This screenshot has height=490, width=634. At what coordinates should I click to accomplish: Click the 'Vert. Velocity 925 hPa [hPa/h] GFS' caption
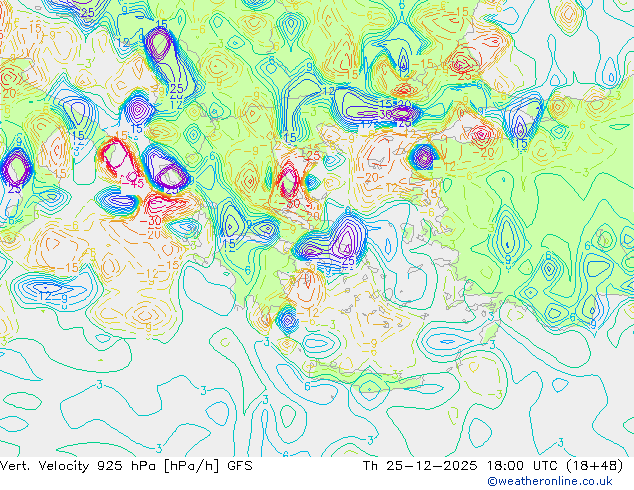(x=126, y=466)
